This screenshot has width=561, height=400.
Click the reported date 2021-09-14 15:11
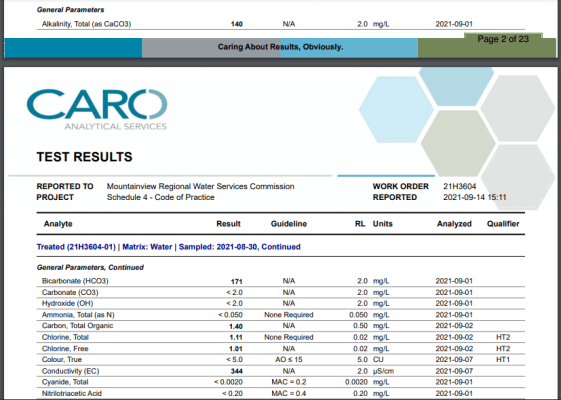coord(475,197)
